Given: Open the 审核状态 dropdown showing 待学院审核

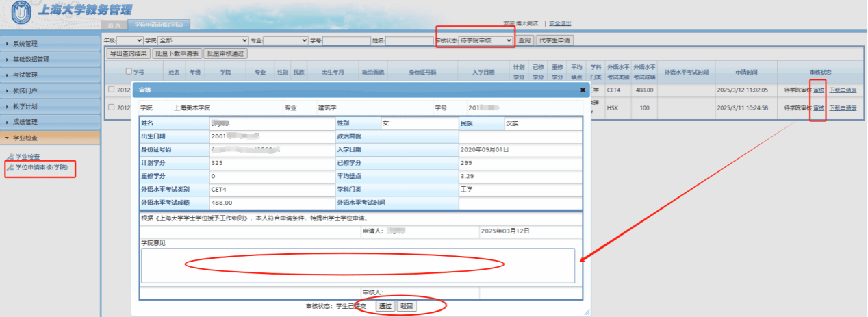Looking at the screenshot, I should pyautogui.click(x=485, y=41).
